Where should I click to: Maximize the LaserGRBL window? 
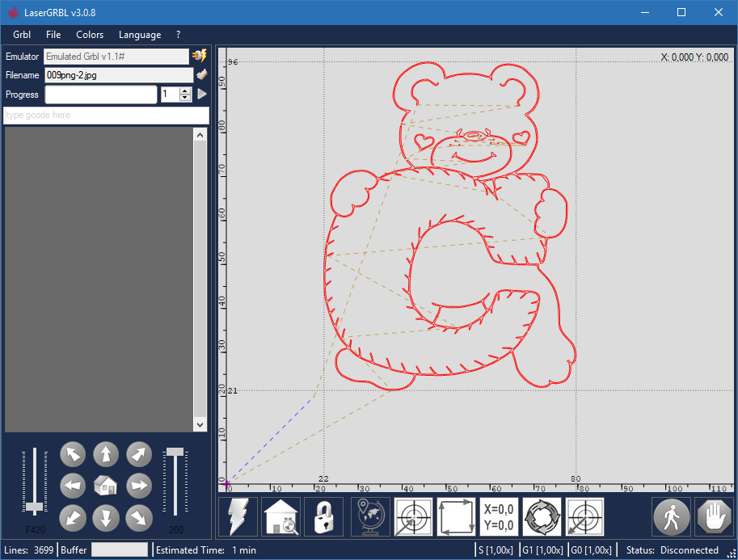(681, 12)
